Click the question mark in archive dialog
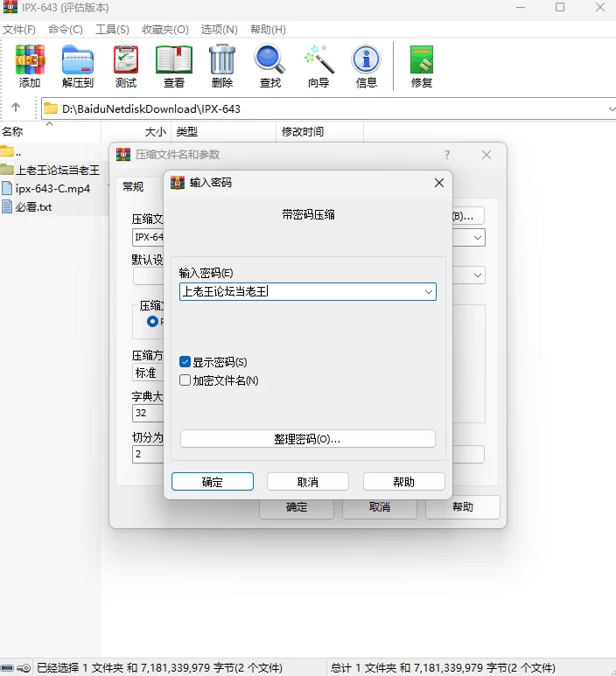 point(447,155)
